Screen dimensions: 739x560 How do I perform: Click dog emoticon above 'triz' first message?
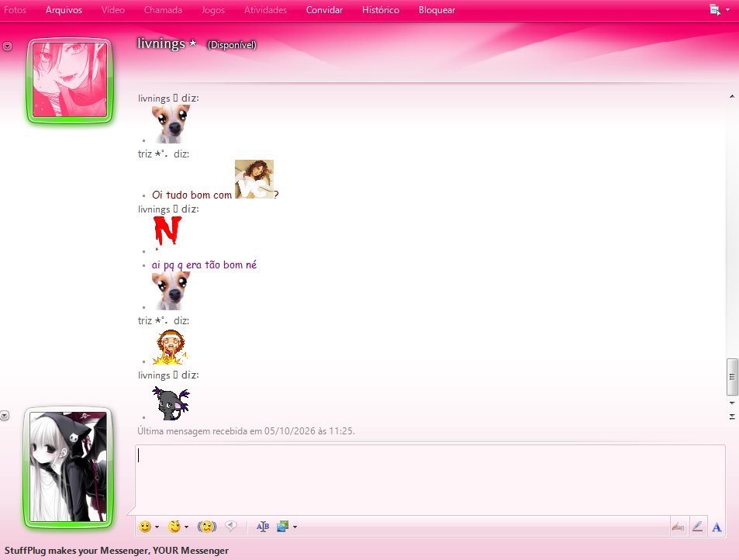[171, 124]
